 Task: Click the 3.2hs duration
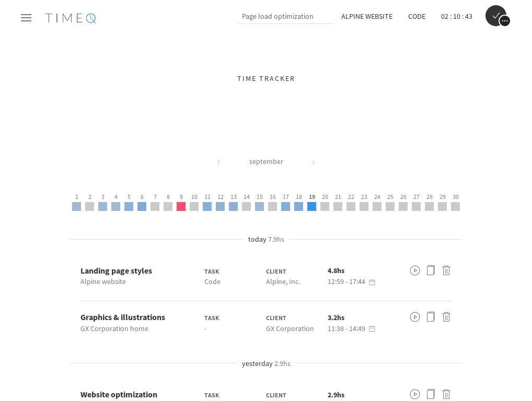tap(336, 317)
